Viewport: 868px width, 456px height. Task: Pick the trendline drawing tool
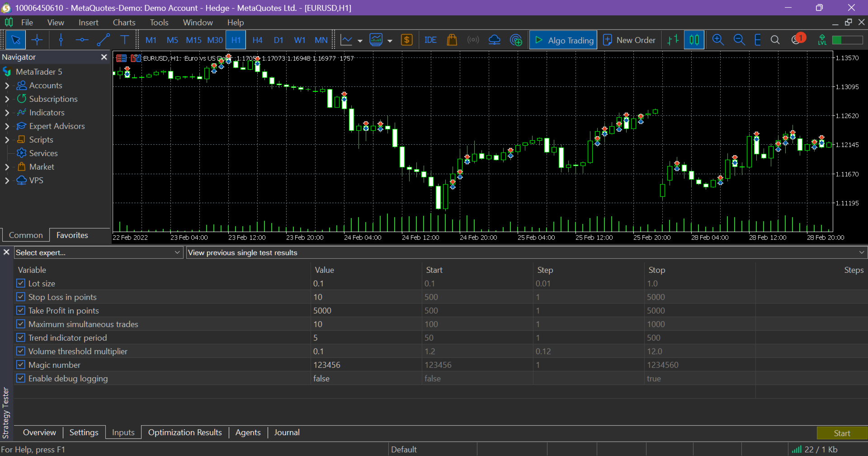(103, 40)
